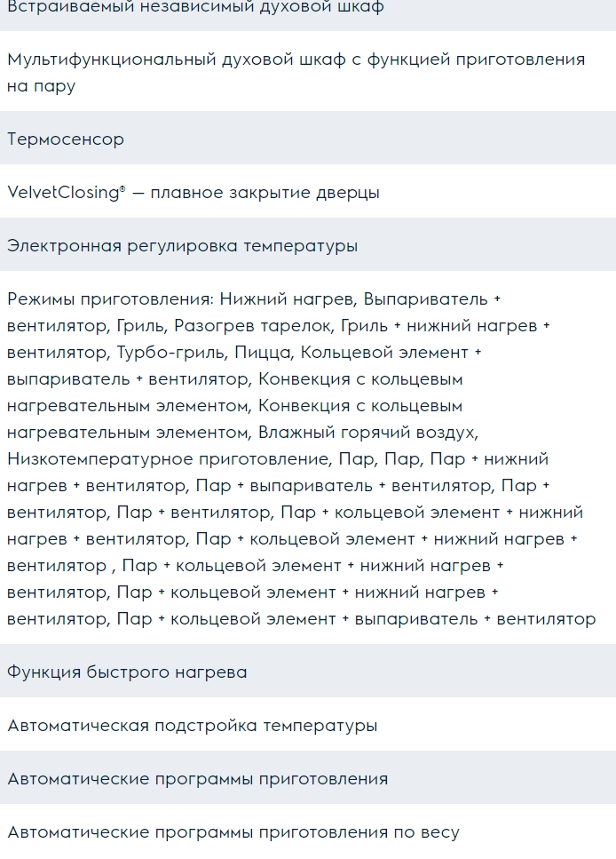Click standalone 'Гриль' before 'Разогрев тарелок'

139,326
